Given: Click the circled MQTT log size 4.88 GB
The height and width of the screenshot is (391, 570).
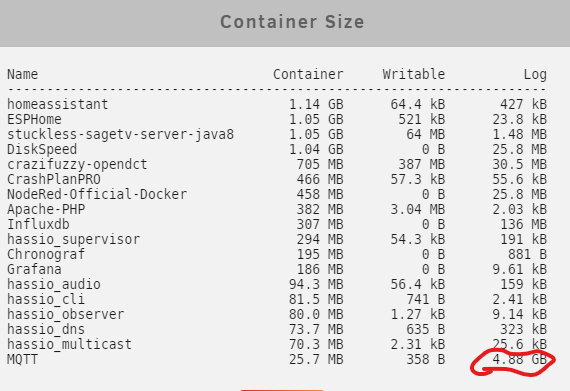Looking at the screenshot, I should [520, 359].
